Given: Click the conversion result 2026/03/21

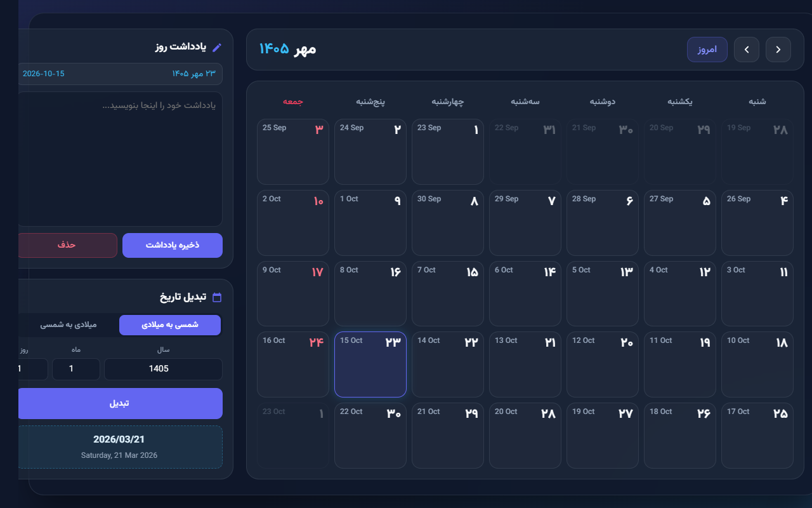Looking at the screenshot, I should point(119,439).
